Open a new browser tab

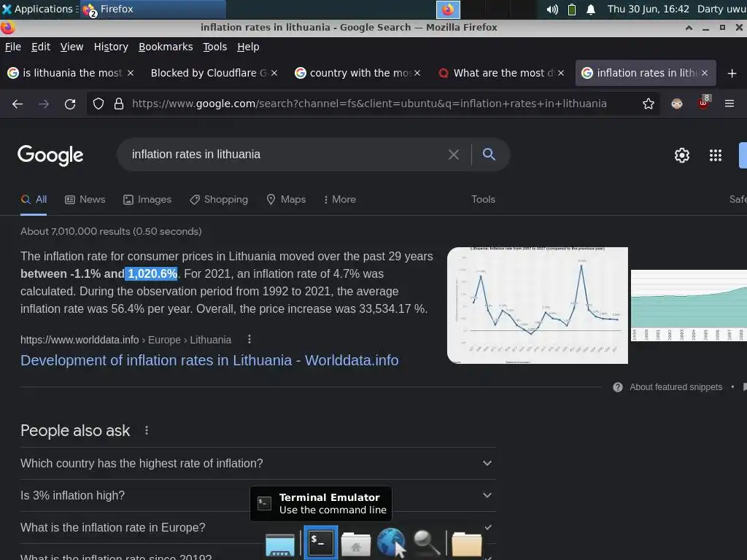[732, 74]
